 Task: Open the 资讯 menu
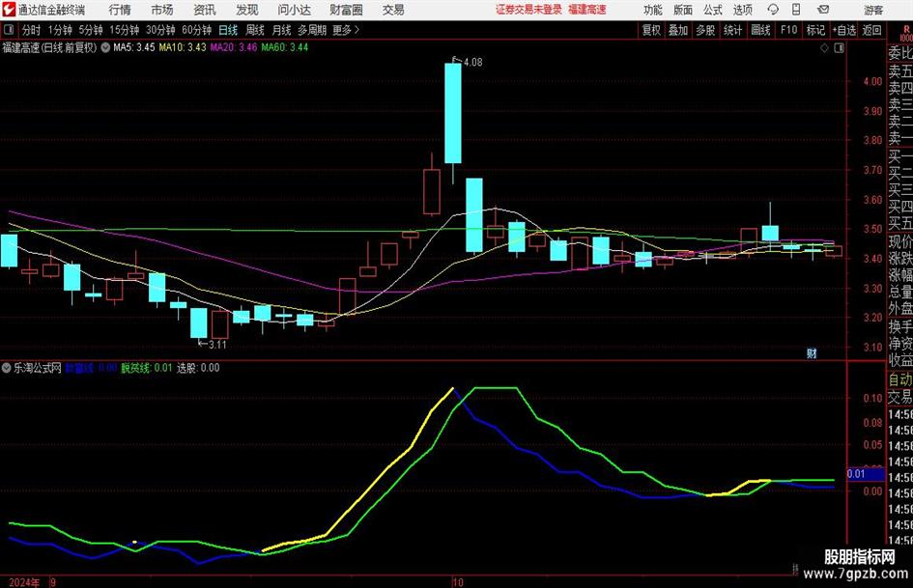point(205,10)
